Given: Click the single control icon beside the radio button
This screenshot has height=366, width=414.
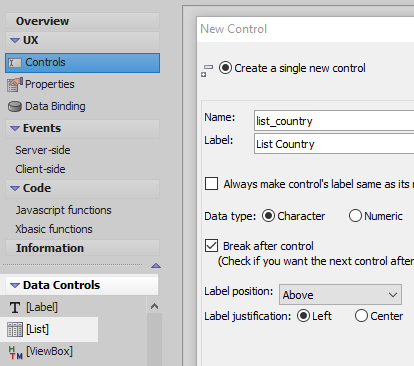Looking at the screenshot, I should (x=207, y=70).
